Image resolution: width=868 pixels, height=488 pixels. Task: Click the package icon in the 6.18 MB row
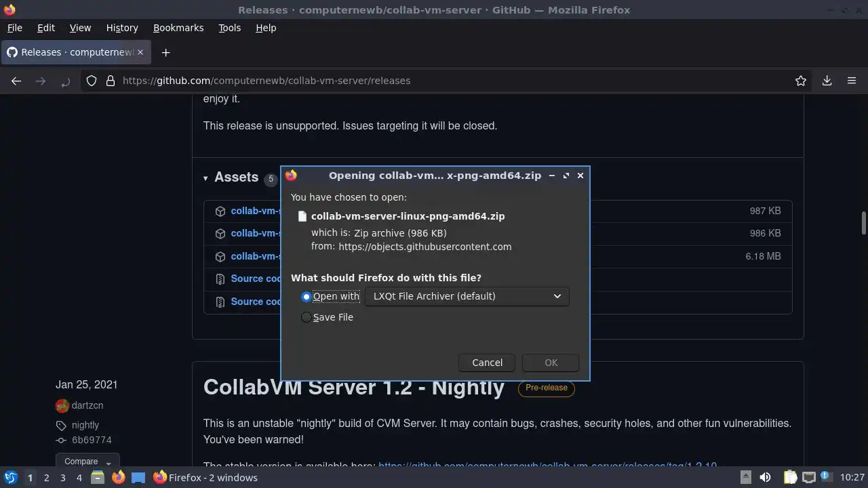pos(220,257)
